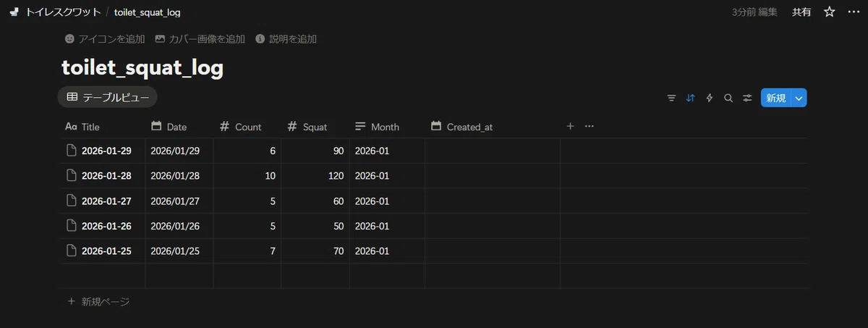Open the filter icon in the toolbar
Image resolution: width=868 pixels, height=328 pixels.
tap(671, 98)
